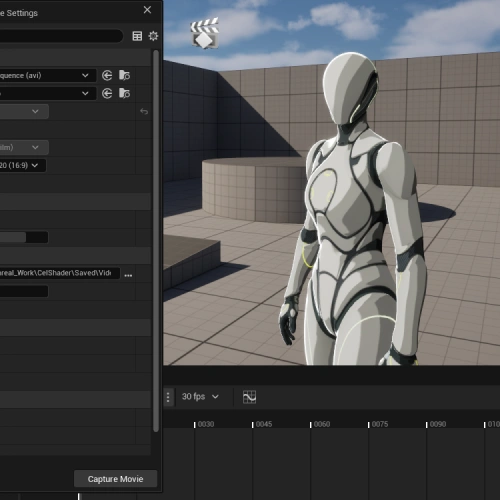Open the three-dot options menu left of 30 fps
The image size is (500, 500).
click(168, 397)
